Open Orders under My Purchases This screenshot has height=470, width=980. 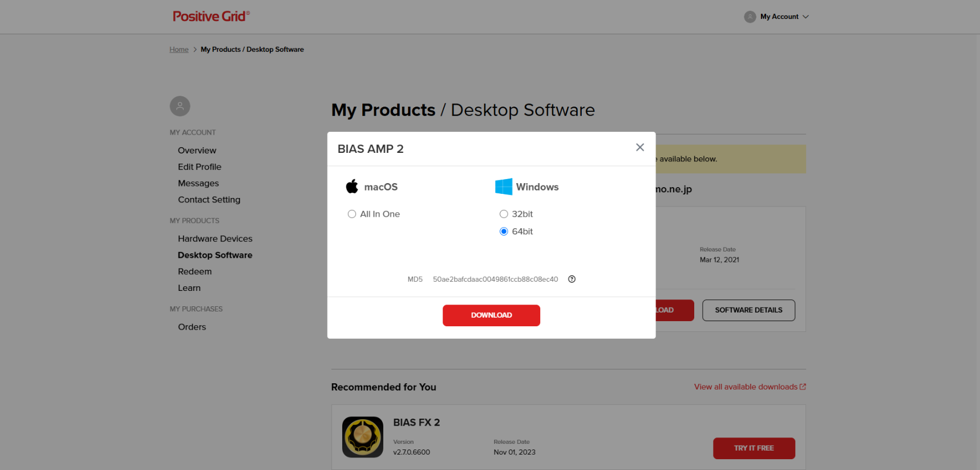(192, 327)
